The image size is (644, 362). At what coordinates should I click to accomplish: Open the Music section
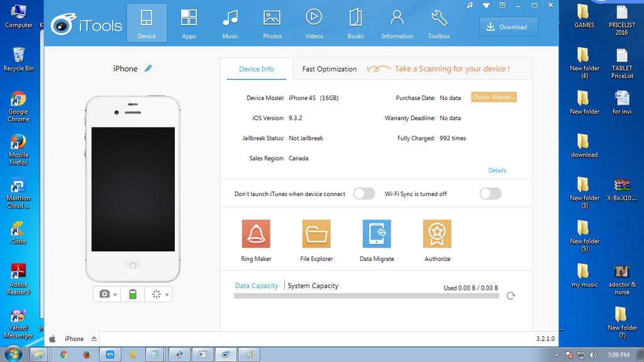pyautogui.click(x=230, y=23)
